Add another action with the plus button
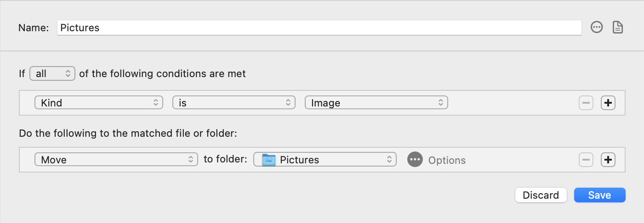 [x=608, y=160]
